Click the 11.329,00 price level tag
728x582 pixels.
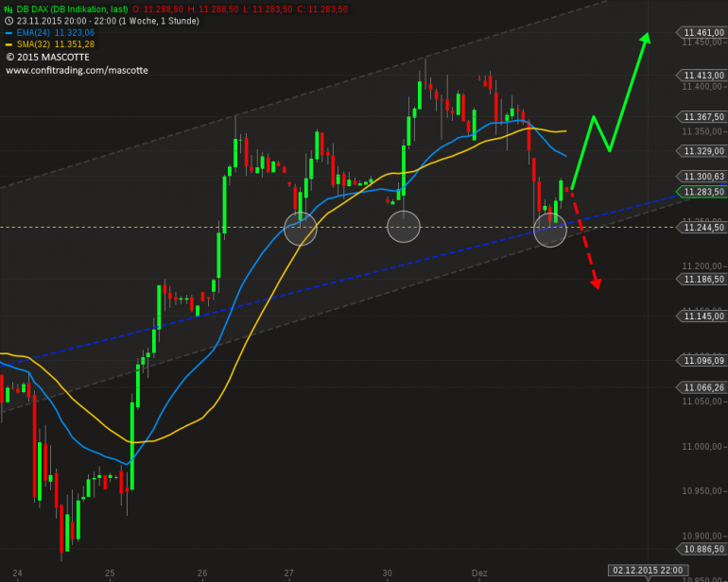tap(701, 151)
